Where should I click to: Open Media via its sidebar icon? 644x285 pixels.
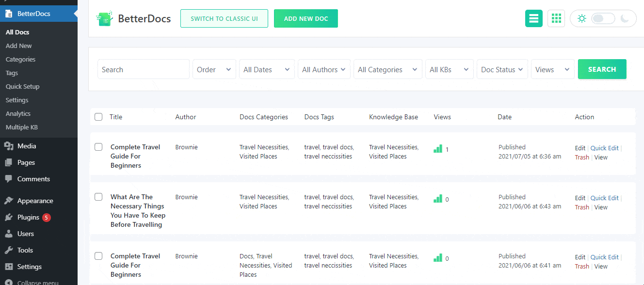coord(9,146)
